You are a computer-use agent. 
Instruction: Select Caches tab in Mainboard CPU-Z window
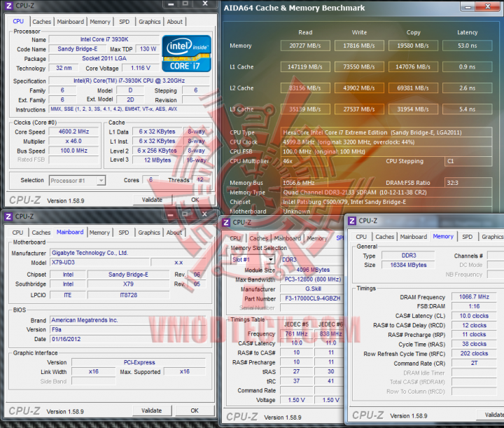(41, 232)
